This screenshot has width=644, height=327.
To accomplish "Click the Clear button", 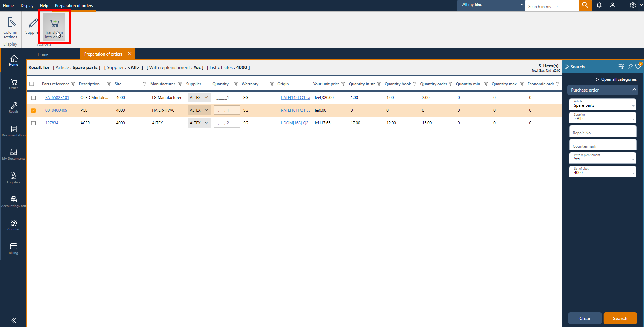I will [585, 318].
